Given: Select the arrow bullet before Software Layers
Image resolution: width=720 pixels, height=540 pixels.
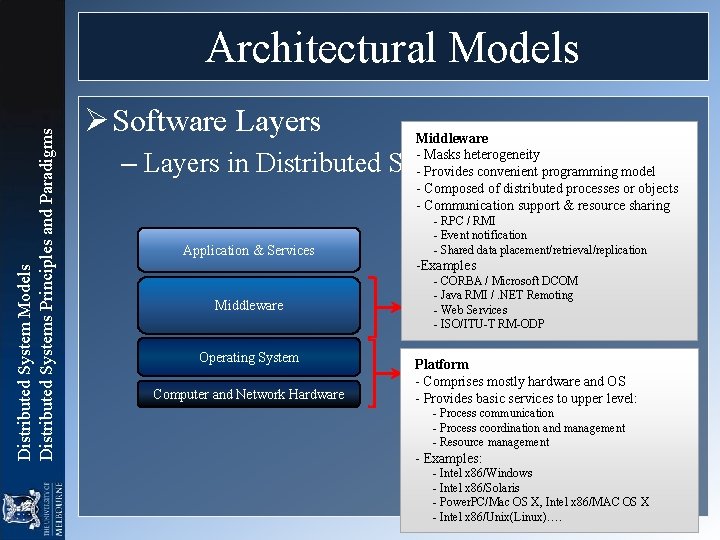Looking at the screenshot, I should point(96,120).
